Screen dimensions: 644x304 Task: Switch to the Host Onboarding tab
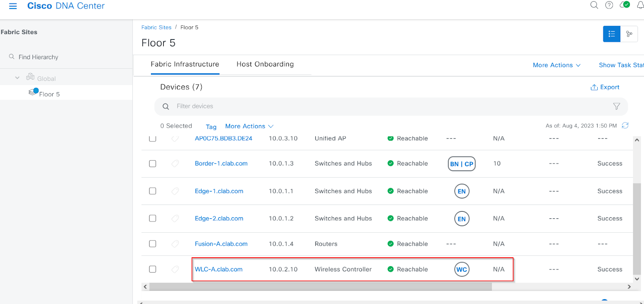tap(265, 64)
